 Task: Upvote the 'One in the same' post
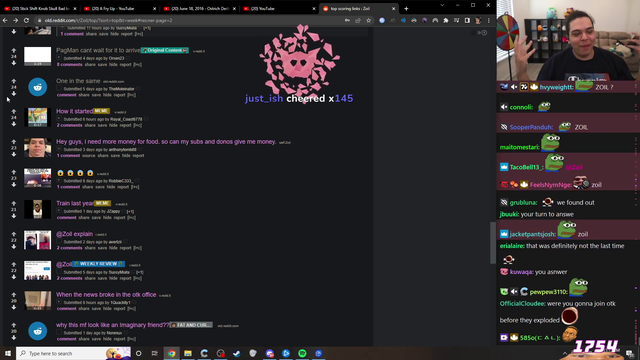14,81
